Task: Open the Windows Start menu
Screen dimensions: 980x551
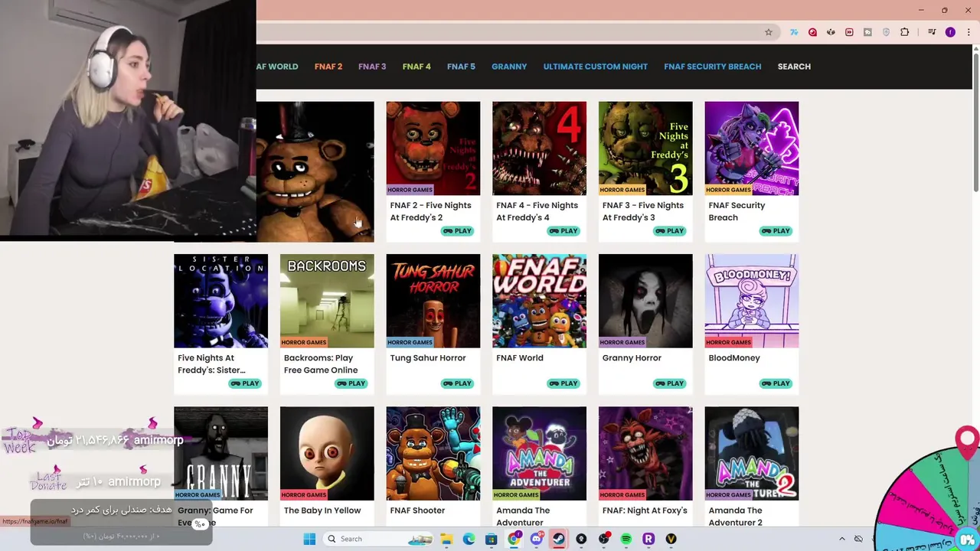Action: [309, 539]
